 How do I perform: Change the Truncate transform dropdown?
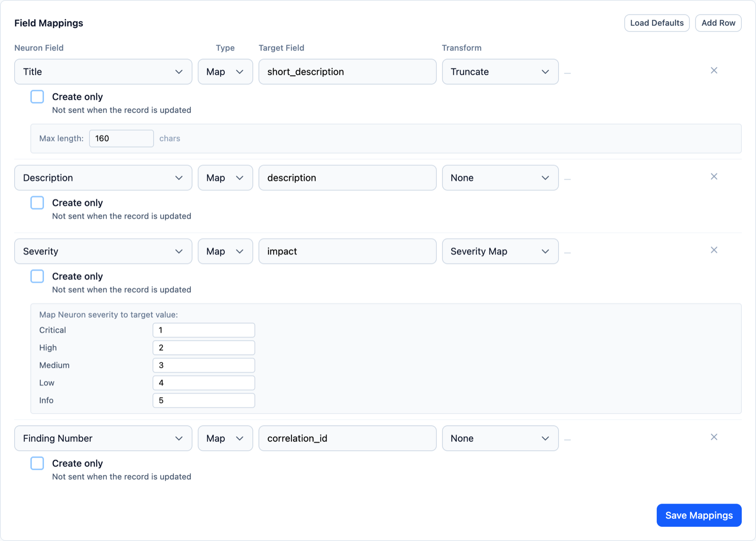pyautogui.click(x=500, y=72)
